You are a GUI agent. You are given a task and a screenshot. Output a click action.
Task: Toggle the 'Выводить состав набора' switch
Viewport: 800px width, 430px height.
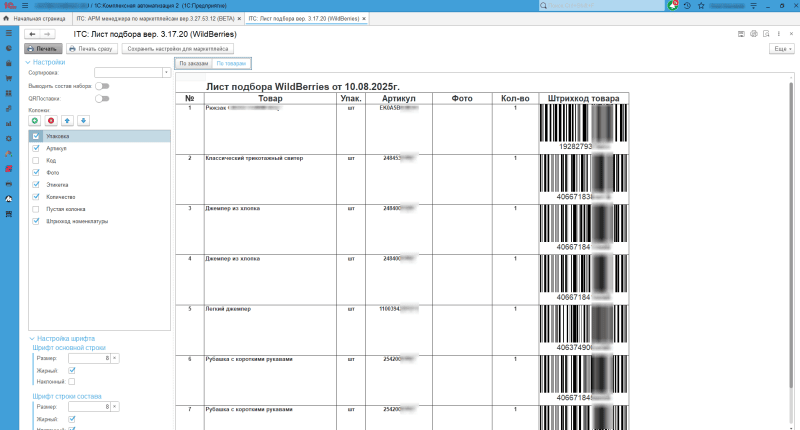click(x=102, y=86)
